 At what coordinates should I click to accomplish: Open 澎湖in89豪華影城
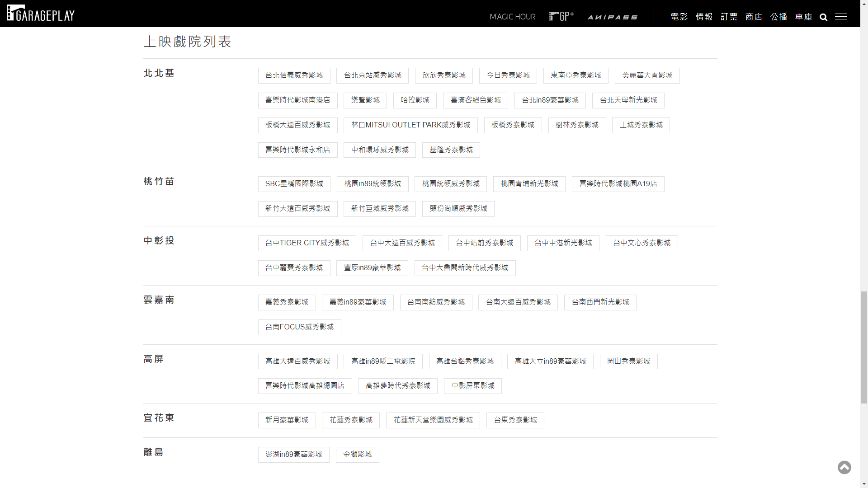tap(294, 455)
